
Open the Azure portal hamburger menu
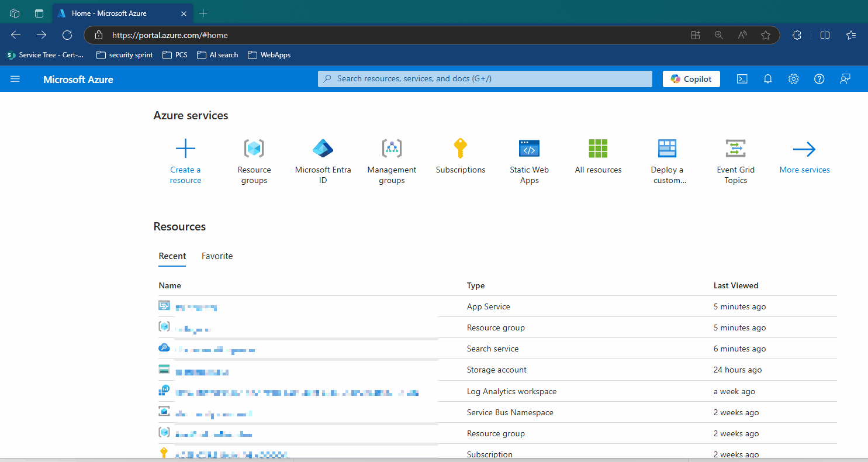[15, 79]
